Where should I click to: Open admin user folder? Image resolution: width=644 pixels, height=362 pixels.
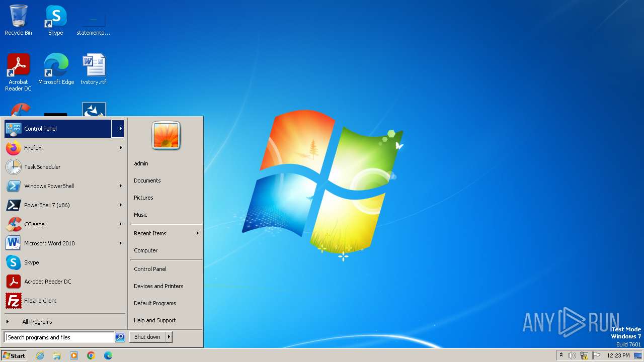click(x=166, y=163)
